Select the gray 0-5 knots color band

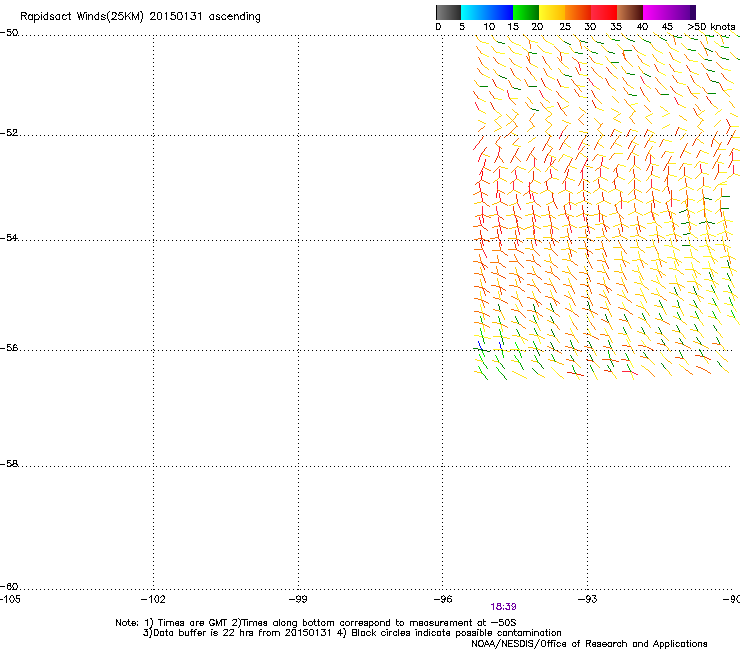click(448, 12)
